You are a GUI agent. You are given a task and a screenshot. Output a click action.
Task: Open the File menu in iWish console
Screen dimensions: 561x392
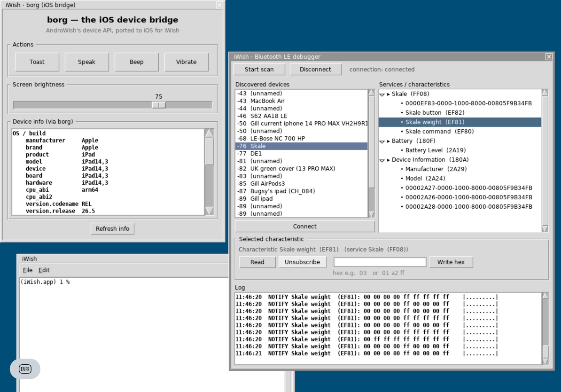[x=28, y=270]
